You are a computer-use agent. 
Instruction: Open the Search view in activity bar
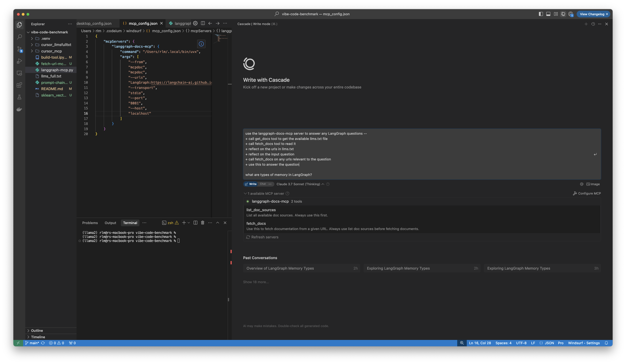(x=19, y=37)
